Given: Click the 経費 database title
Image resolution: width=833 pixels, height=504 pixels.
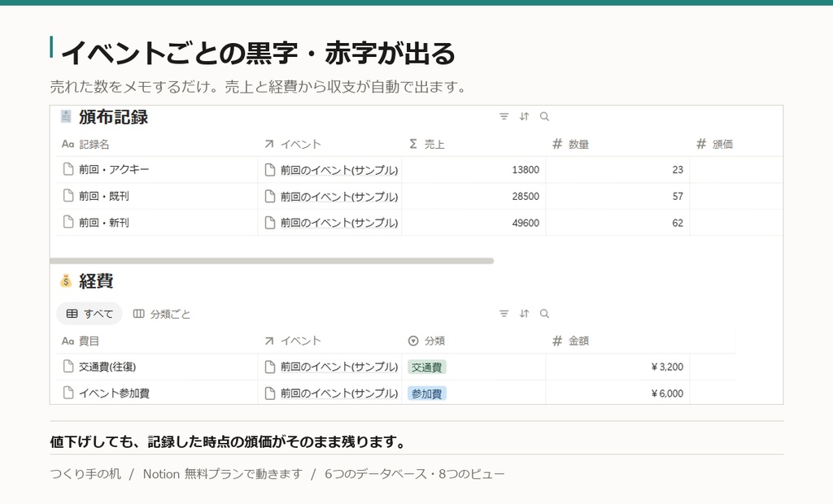Looking at the screenshot, I should click(x=96, y=281).
